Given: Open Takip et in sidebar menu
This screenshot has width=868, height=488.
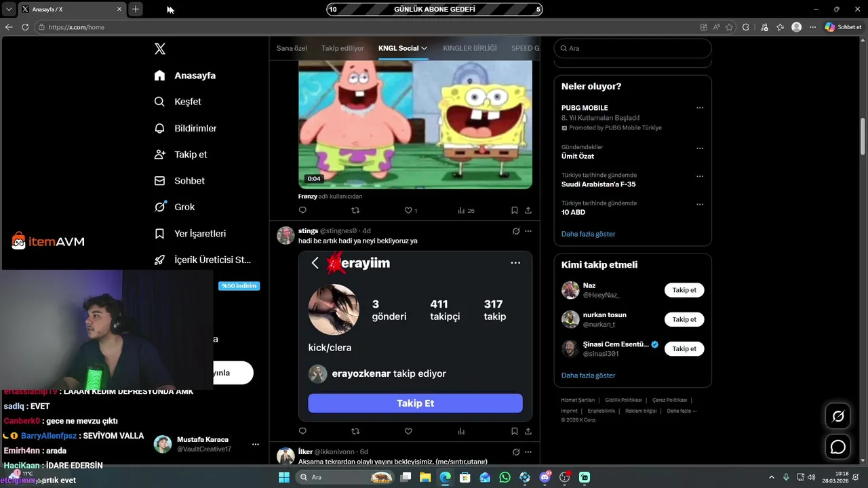Looking at the screenshot, I should 181,155.
